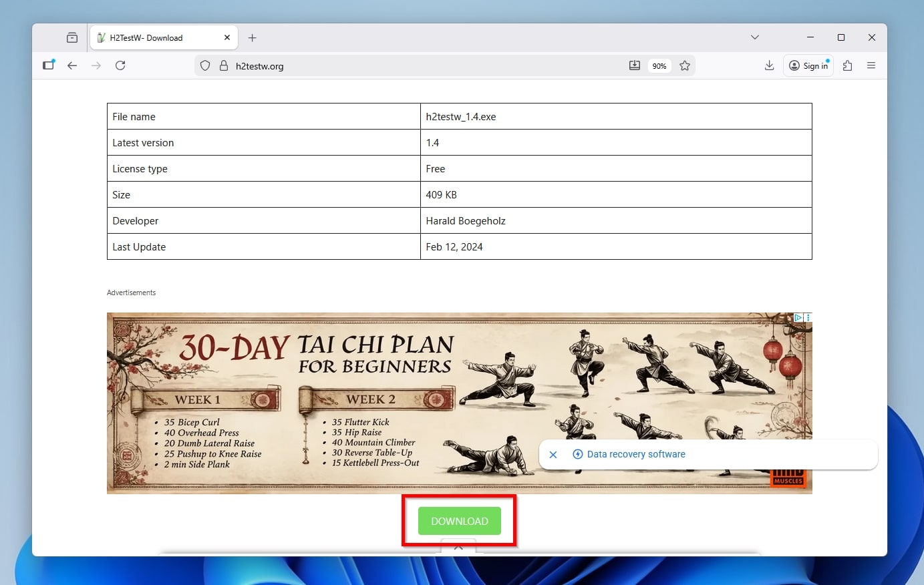Expand the bottom ad collapse chevron
Screen dimensions: 924x585
(x=458, y=546)
